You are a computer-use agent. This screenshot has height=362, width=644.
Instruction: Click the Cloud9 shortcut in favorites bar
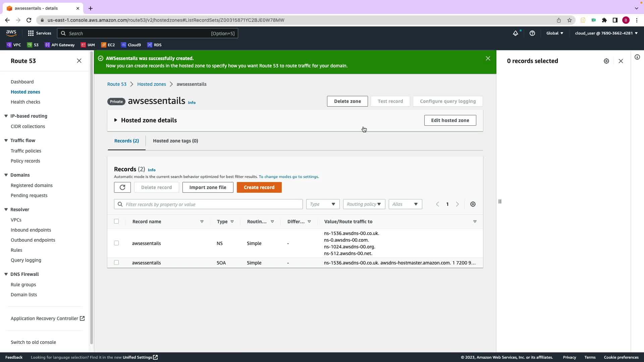[131, 45]
